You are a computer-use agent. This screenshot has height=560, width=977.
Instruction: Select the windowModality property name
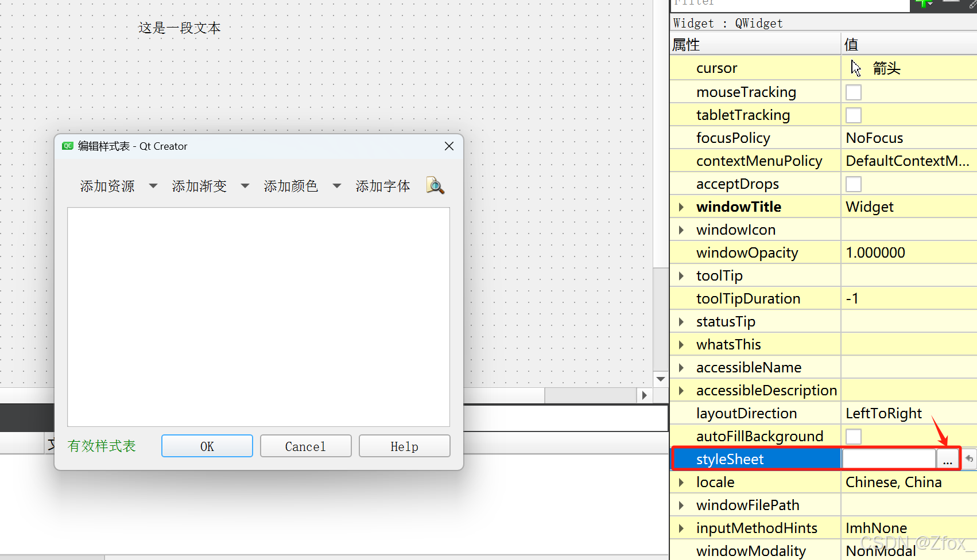(751, 551)
